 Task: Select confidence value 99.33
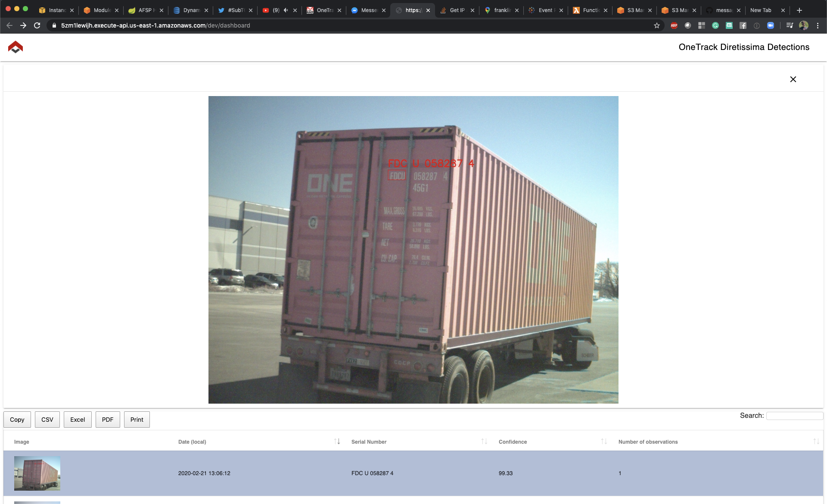[506, 473]
